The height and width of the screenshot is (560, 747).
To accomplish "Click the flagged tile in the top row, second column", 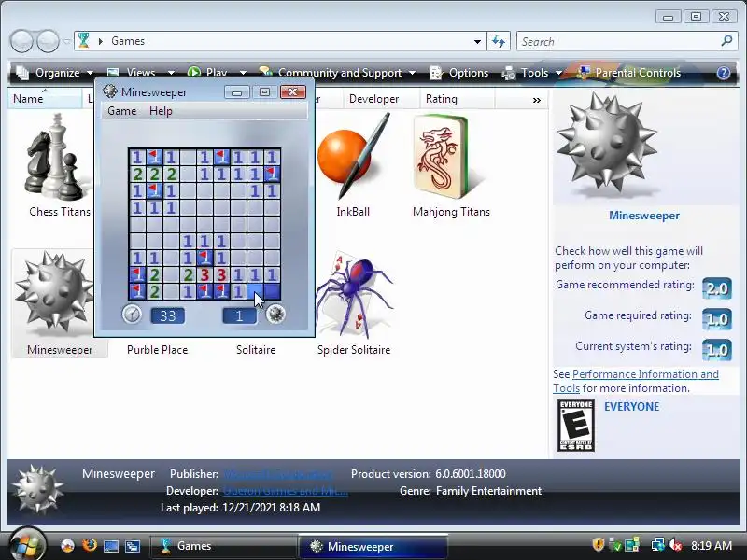I will click(x=154, y=157).
